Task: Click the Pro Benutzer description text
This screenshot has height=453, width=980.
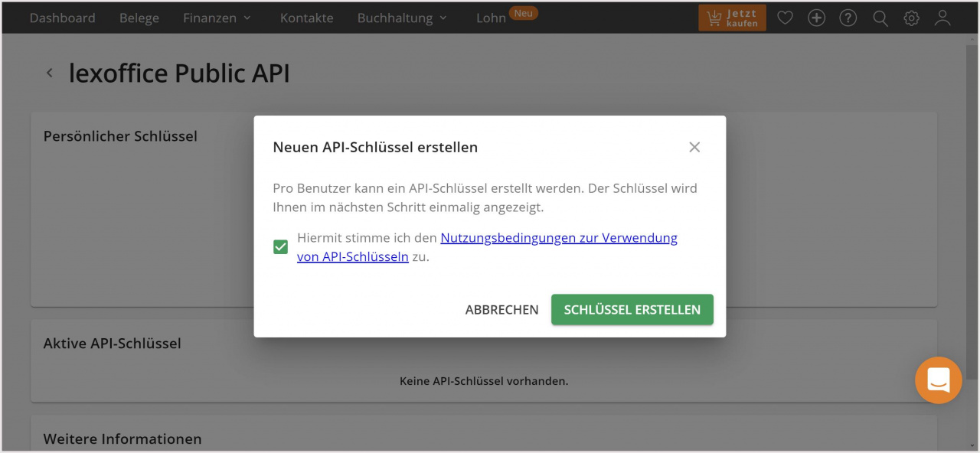Action: pyautogui.click(x=485, y=197)
